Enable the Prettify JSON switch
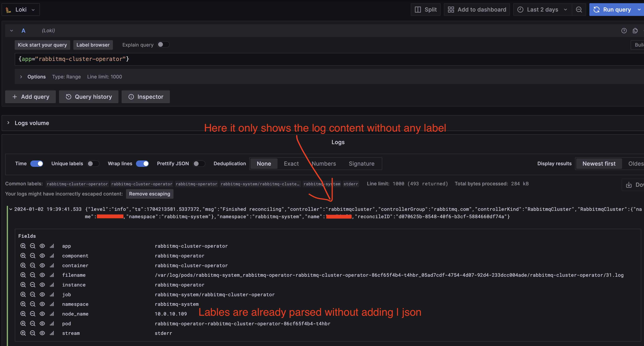This screenshot has width=644, height=346. 199,163
